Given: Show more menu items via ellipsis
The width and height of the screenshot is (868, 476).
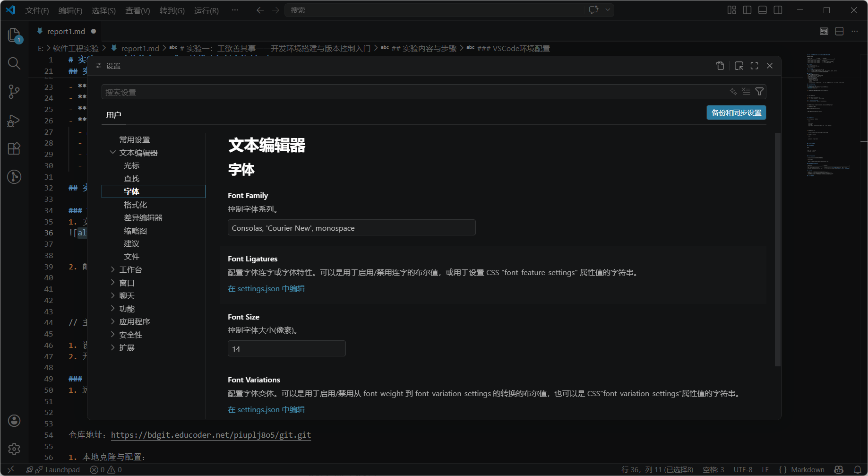Looking at the screenshot, I should point(235,10).
